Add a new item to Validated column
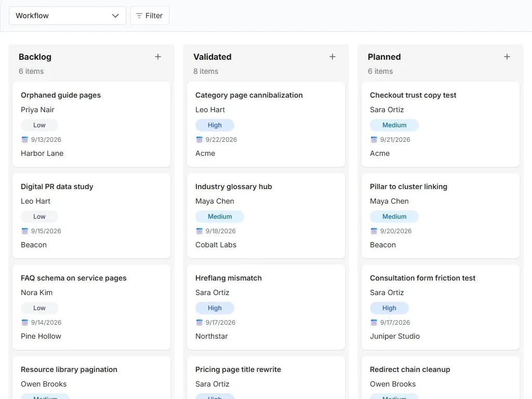 click(332, 57)
